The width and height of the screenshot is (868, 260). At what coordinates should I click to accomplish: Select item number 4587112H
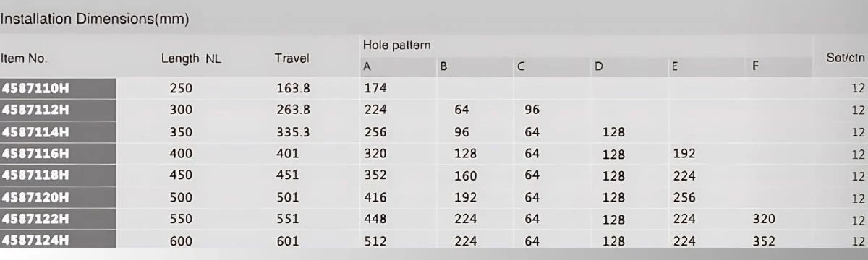[x=35, y=110]
